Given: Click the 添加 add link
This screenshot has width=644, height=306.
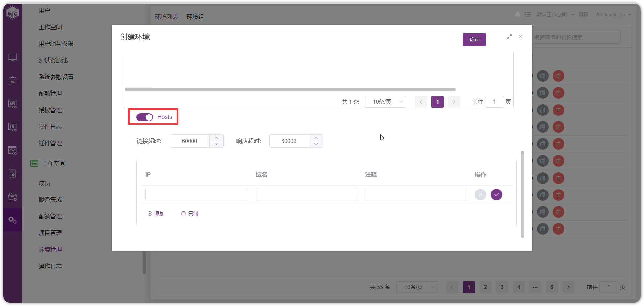Looking at the screenshot, I should click(156, 213).
